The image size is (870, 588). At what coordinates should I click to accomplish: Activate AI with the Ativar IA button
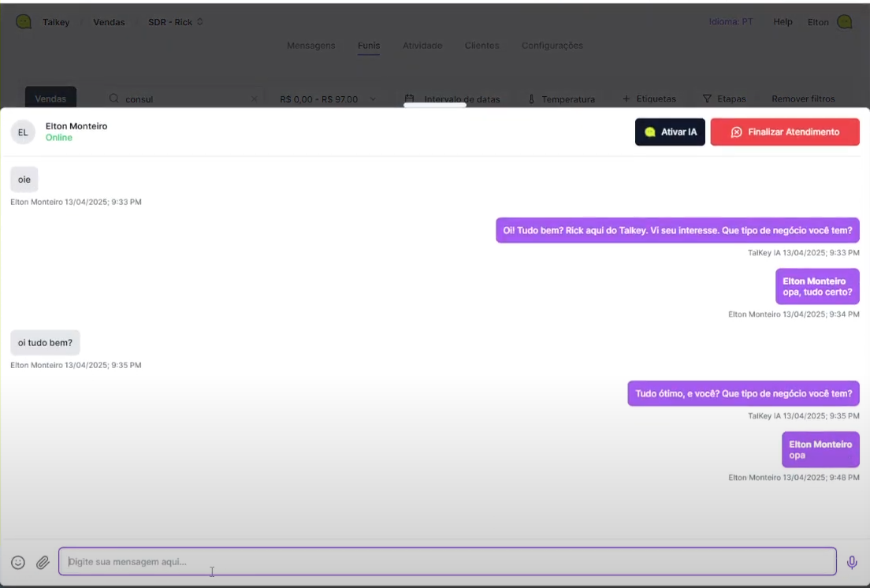point(670,132)
